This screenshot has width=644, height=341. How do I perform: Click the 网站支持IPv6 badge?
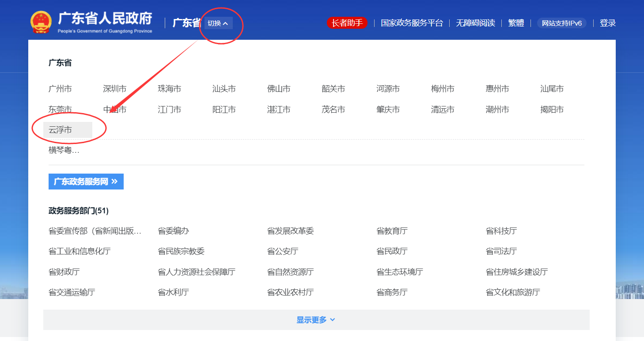click(561, 23)
